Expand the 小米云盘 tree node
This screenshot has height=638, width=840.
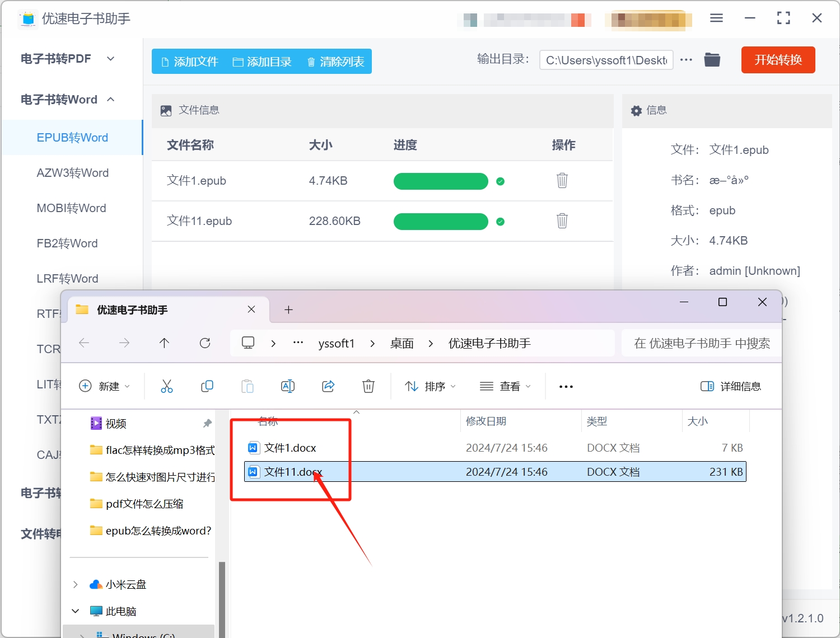75,584
